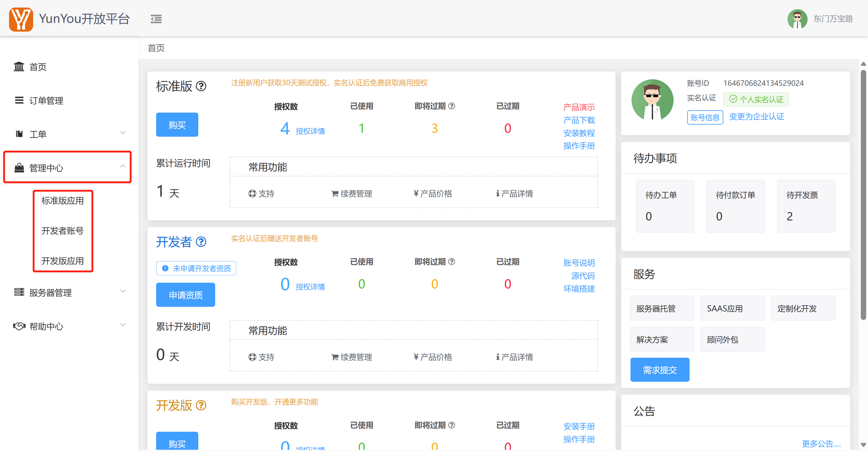Click the help icon beside 开发者
This screenshot has width=868, height=451.
(x=201, y=242)
